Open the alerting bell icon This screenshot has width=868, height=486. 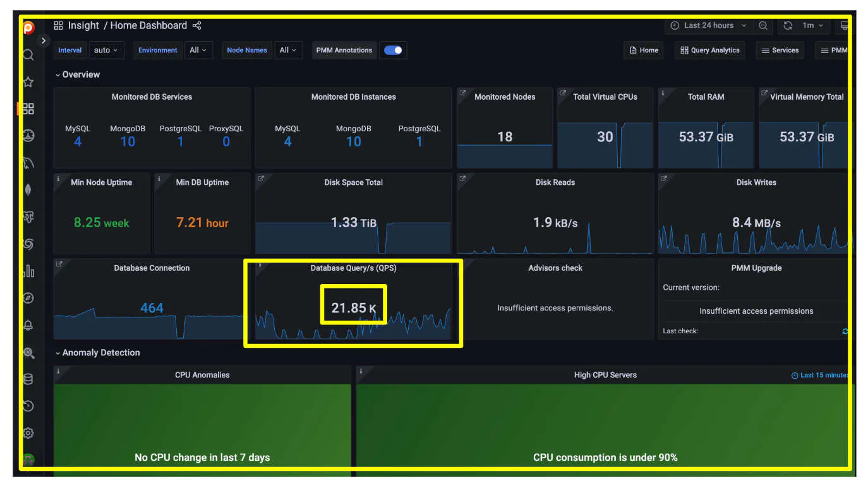[28, 326]
